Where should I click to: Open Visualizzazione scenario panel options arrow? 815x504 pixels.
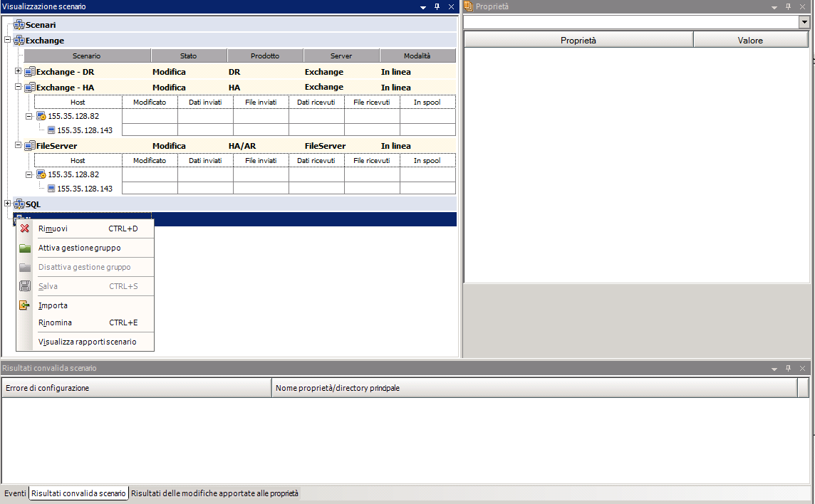coord(423,6)
